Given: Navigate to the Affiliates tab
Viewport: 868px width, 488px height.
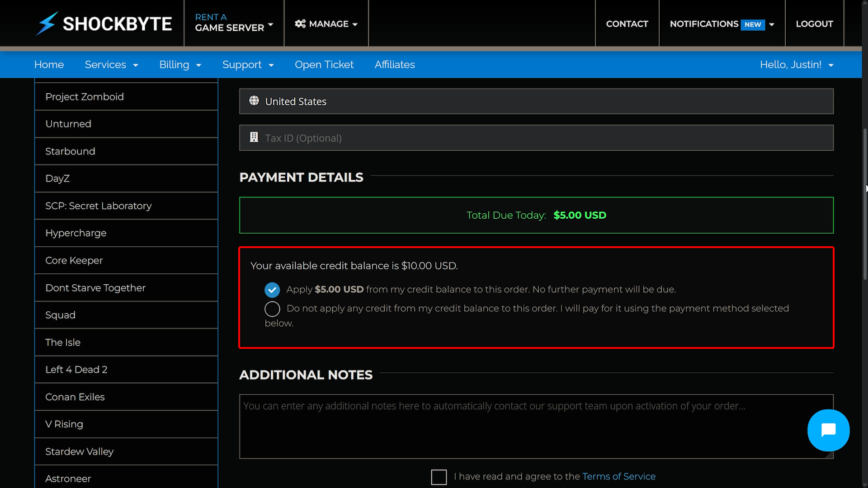Looking at the screenshot, I should coord(394,65).
